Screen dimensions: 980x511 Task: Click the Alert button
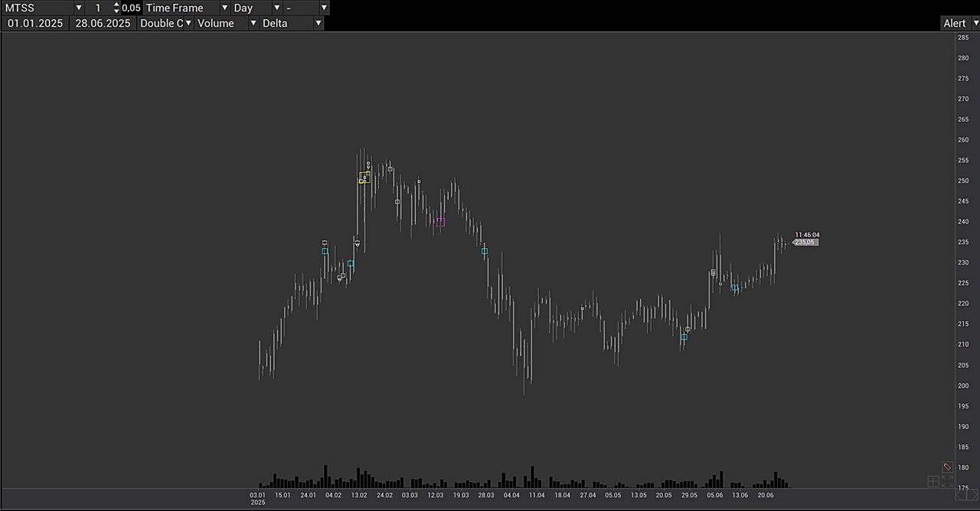(954, 23)
